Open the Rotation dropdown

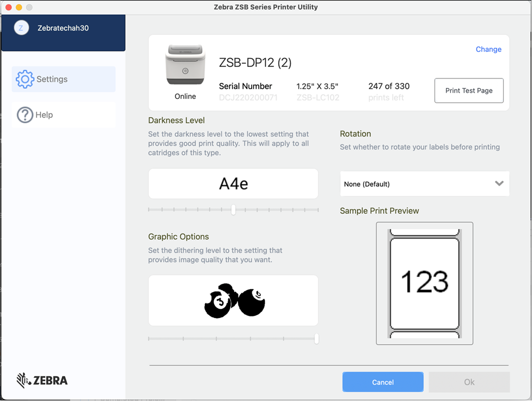(x=424, y=183)
